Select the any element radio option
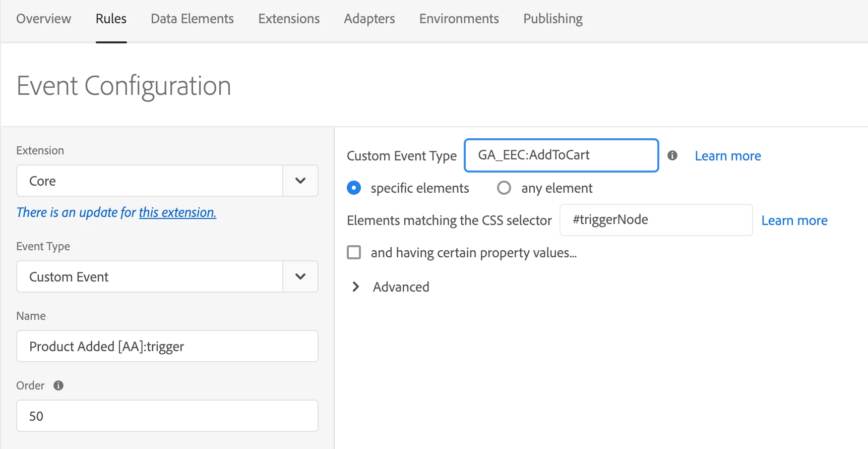 [x=504, y=188]
